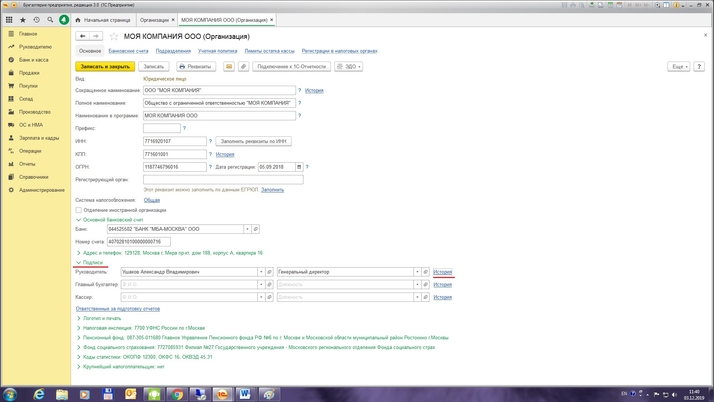This screenshot has height=402, width=714.
Task: Open green notifications bell icon
Action: point(64,20)
